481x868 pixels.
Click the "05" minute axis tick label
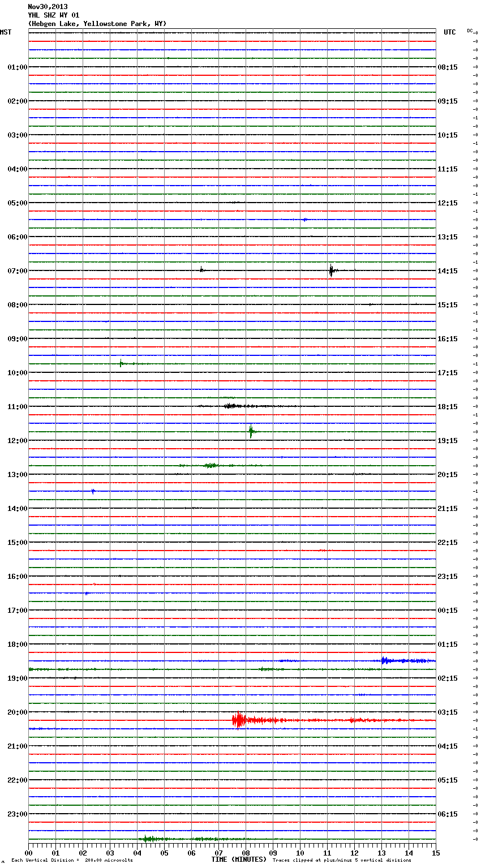pos(164,852)
